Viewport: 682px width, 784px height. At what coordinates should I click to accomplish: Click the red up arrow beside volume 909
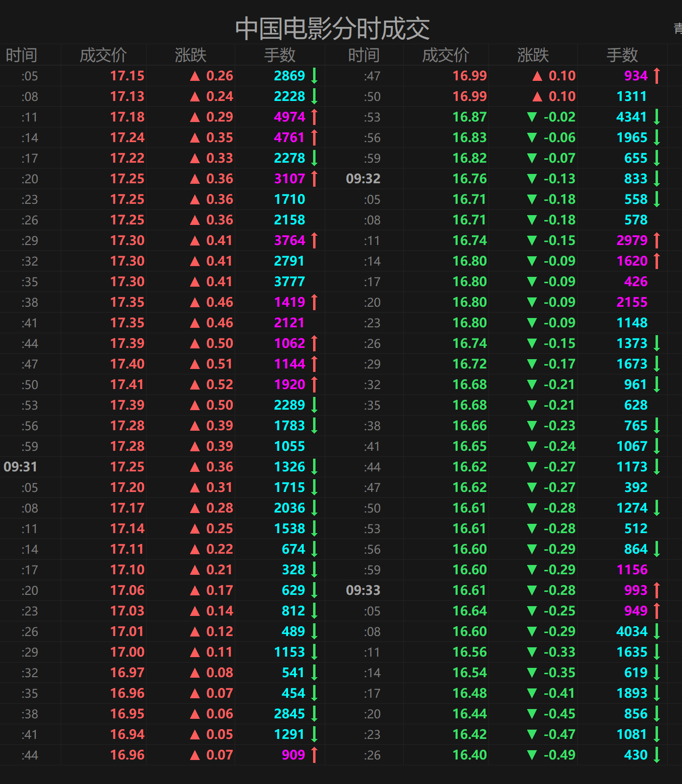tap(315, 755)
